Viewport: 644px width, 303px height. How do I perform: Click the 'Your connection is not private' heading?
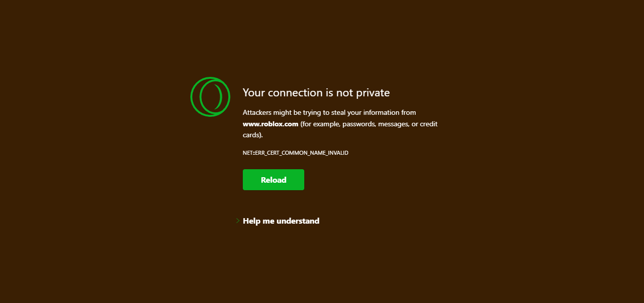click(316, 92)
